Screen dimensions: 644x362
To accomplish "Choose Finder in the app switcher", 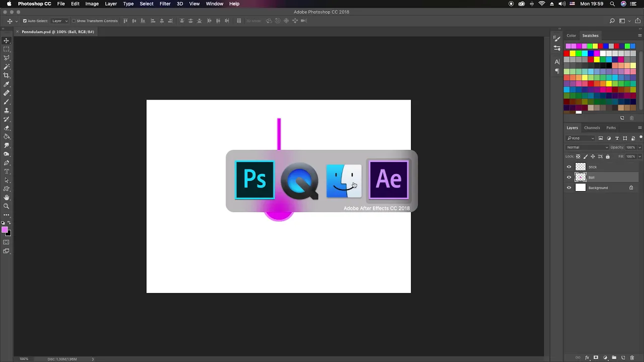I will click(x=344, y=180).
